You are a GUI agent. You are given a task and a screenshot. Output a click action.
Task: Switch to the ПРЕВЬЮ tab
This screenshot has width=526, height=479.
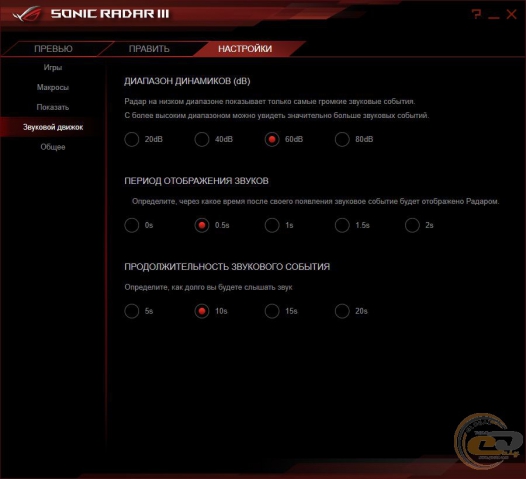pyautogui.click(x=53, y=49)
